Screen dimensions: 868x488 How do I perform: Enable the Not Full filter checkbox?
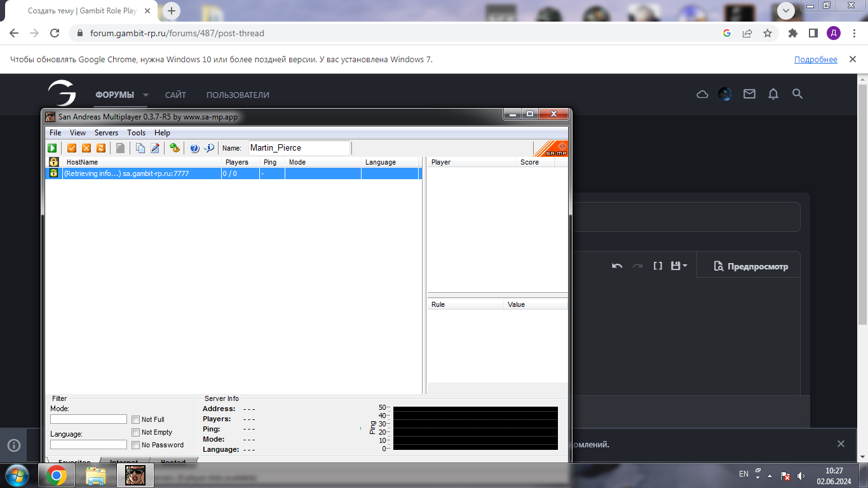(x=135, y=419)
